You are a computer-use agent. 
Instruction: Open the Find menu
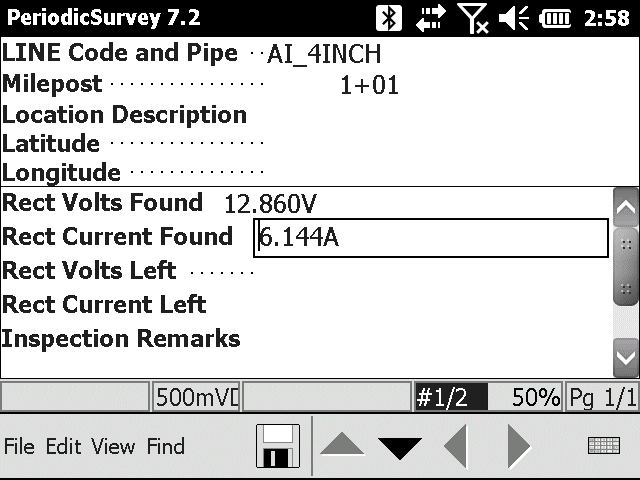tap(165, 447)
